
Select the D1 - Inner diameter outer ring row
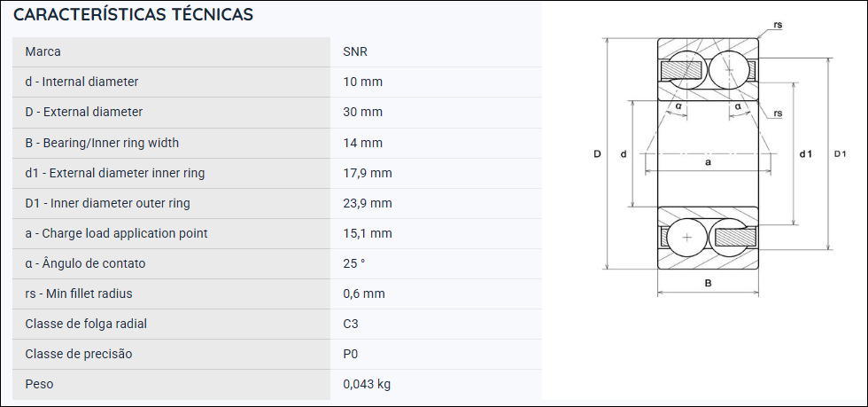coord(276,203)
